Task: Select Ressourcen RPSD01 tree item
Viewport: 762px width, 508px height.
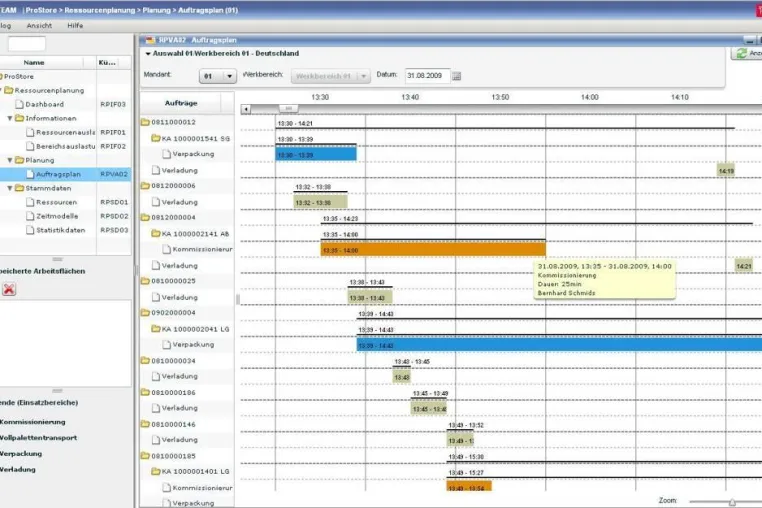Action: (x=65, y=202)
